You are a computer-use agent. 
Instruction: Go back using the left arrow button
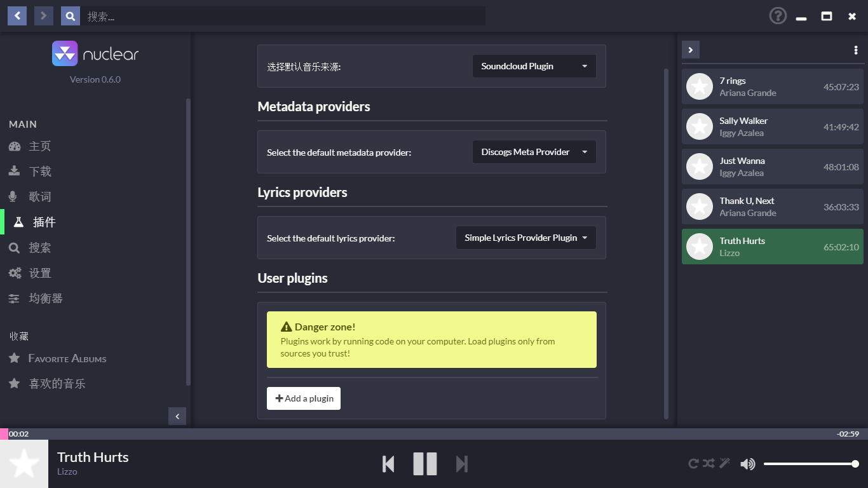coord(17,16)
